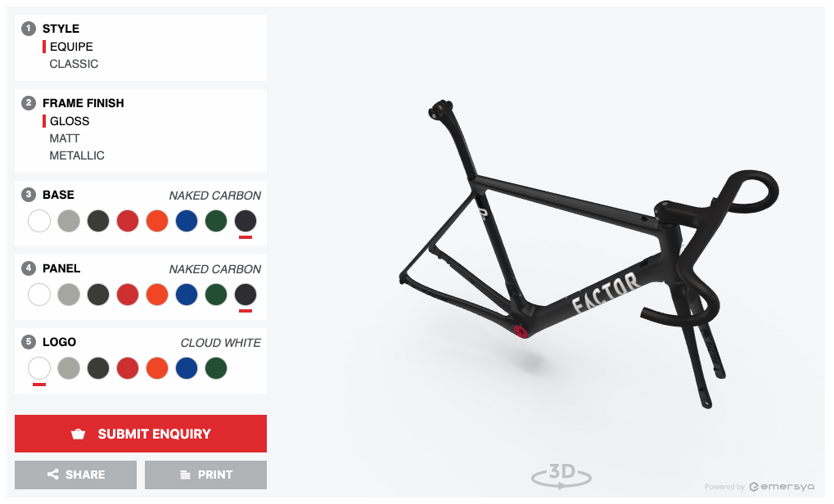The height and width of the screenshot is (504, 834).
Task: Click the share icon on Share button
Action: (x=52, y=475)
